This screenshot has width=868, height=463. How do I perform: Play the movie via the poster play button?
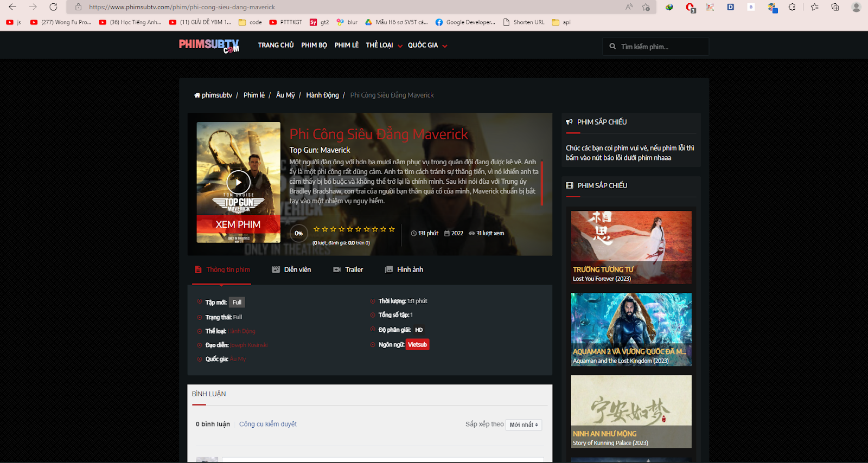238,182
